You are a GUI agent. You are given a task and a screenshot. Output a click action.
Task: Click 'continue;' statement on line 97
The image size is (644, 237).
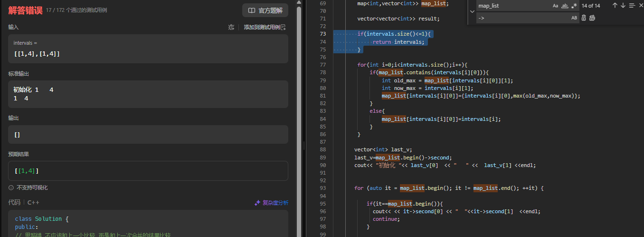click(x=386, y=219)
